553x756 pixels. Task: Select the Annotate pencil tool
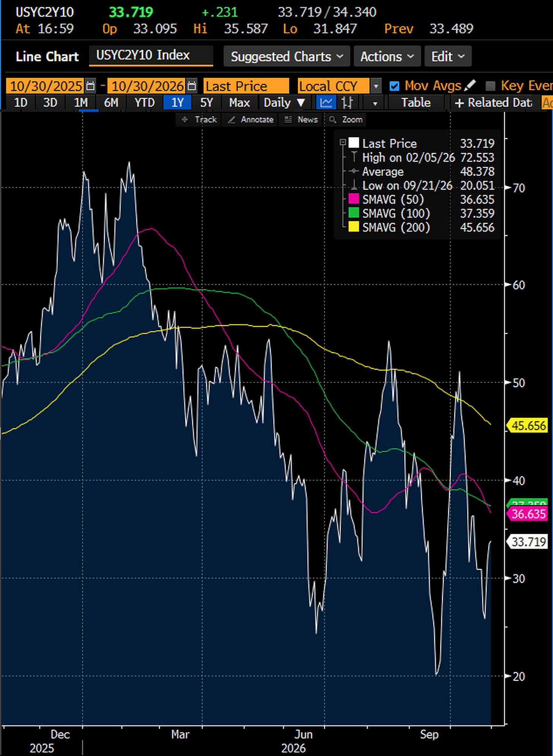point(250,120)
